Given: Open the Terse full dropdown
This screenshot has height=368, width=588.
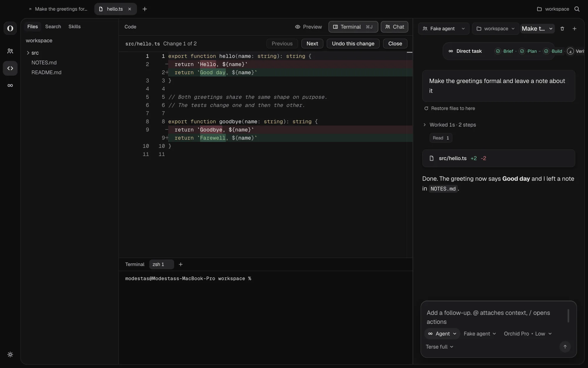Looking at the screenshot, I should point(439,347).
